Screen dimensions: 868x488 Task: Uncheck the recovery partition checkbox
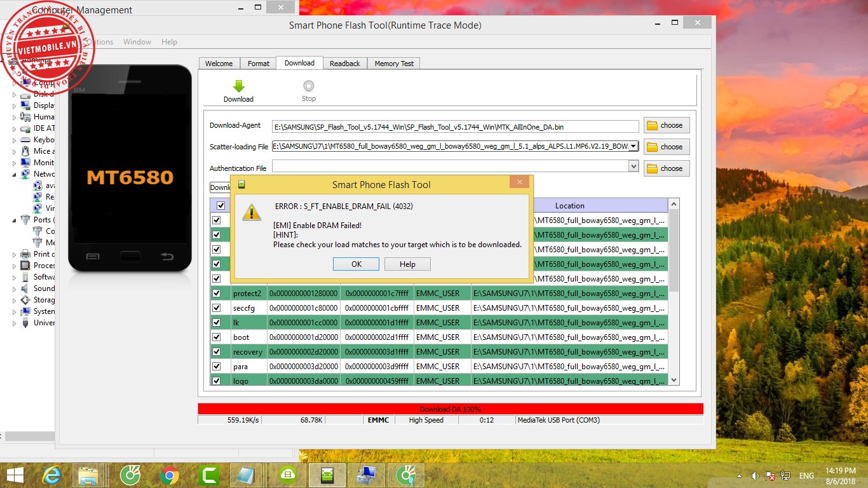pos(217,351)
